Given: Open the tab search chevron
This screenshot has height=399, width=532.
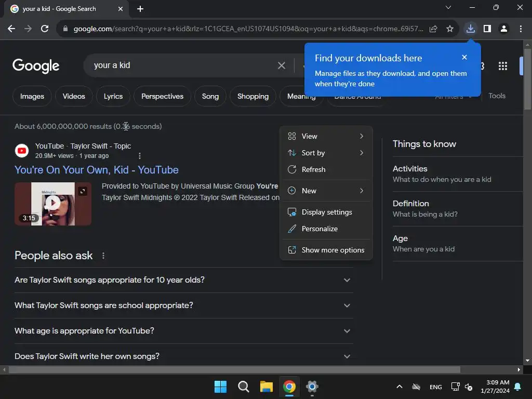Looking at the screenshot, I should 448,7.
